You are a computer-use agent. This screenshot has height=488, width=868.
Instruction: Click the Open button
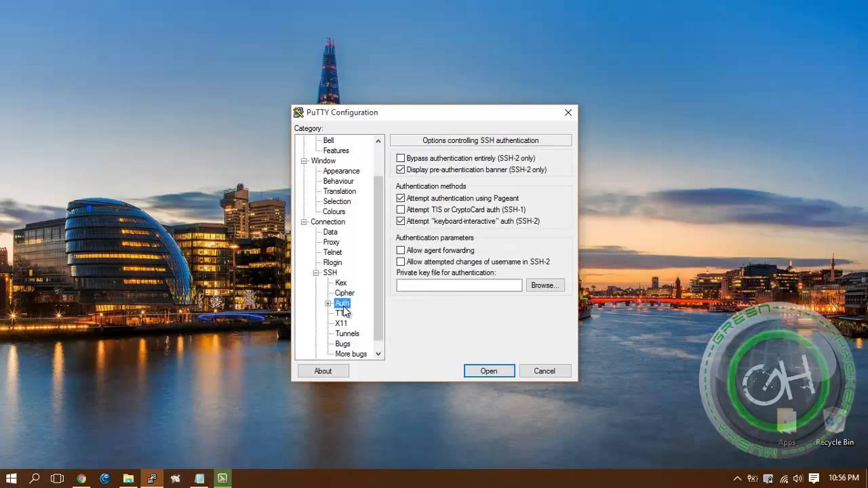tap(489, 371)
